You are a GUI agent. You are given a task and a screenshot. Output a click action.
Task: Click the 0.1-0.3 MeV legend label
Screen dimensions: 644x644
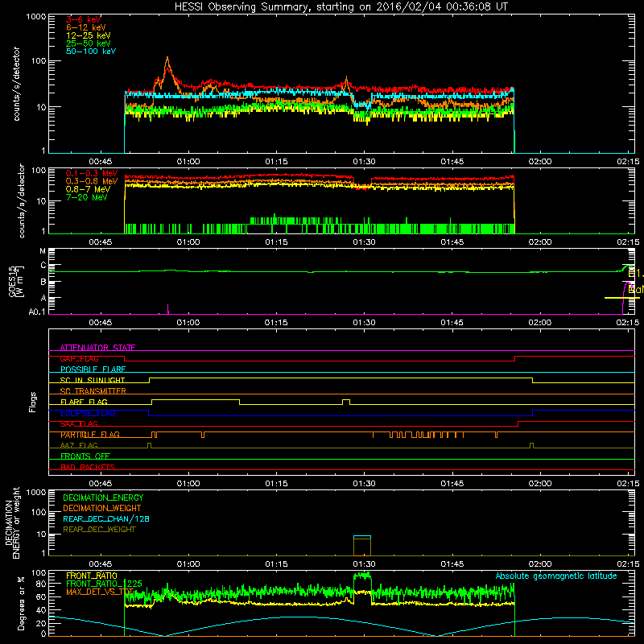[92, 173]
